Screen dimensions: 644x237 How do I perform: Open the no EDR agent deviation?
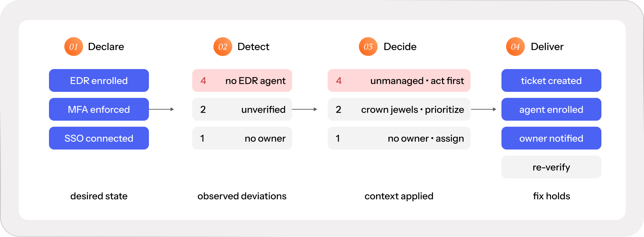pos(242,80)
